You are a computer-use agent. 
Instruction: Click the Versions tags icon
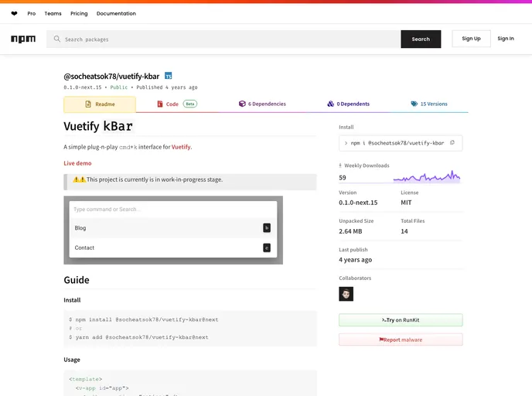point(414,104)
